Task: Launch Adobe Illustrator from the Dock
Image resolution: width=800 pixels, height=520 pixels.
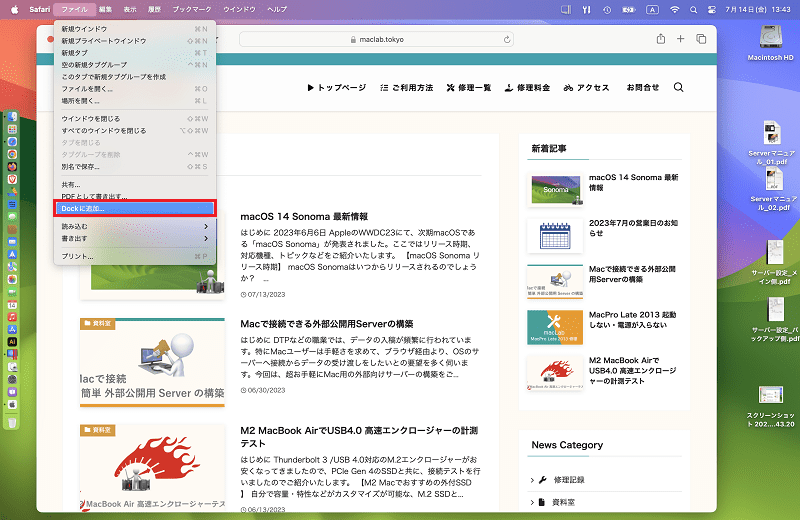Action: click(12, 342)
